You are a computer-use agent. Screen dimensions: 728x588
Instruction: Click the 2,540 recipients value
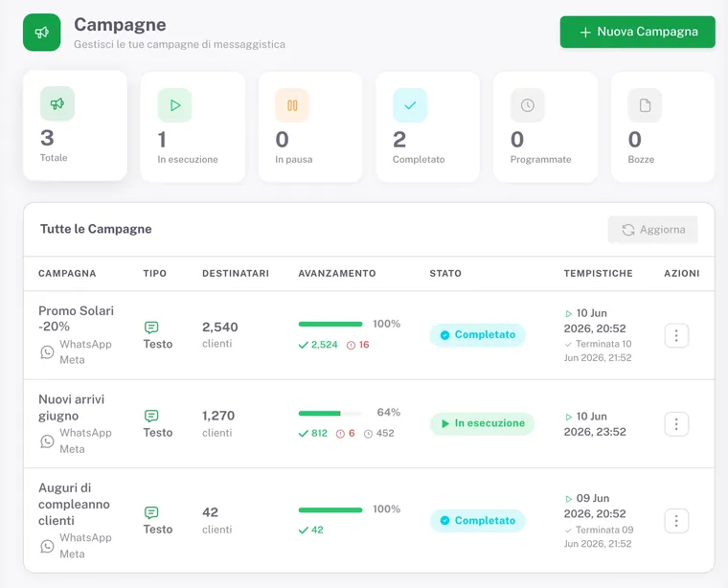[220, 328]
